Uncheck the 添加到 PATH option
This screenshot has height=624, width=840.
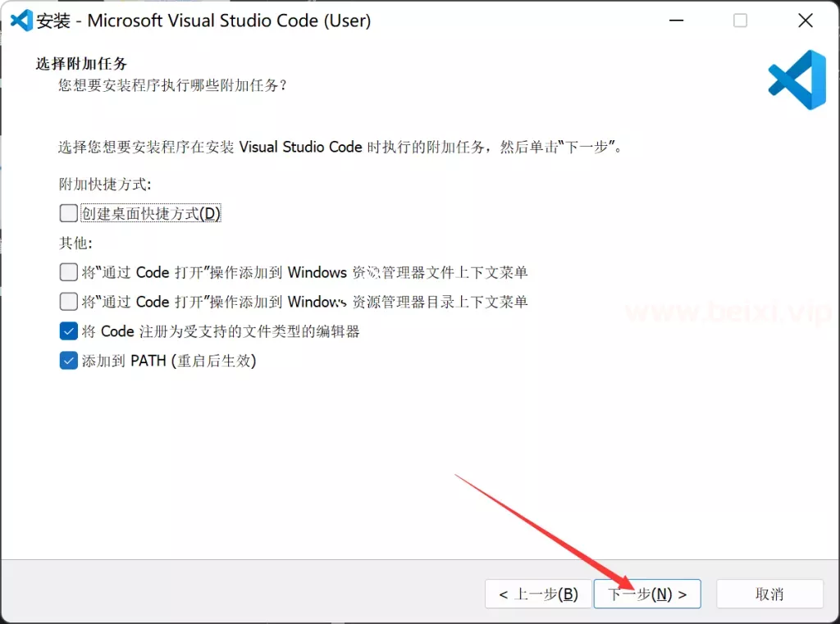(69, 361)
